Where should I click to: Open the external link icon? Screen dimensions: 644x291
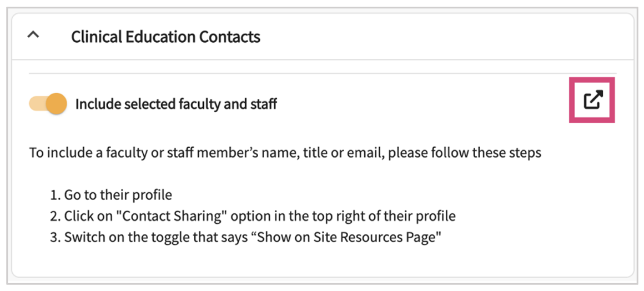[x=592, y=101]
